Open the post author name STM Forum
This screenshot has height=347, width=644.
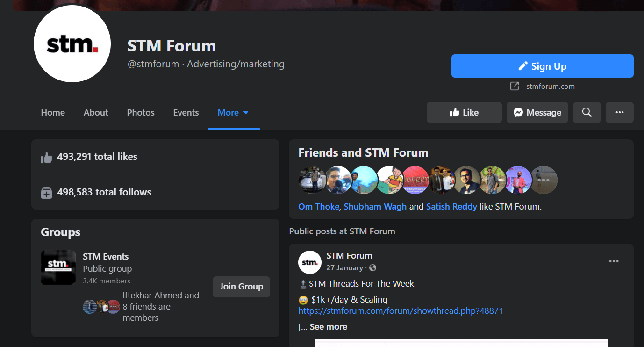pyautogui.click(x=349, y=256)
